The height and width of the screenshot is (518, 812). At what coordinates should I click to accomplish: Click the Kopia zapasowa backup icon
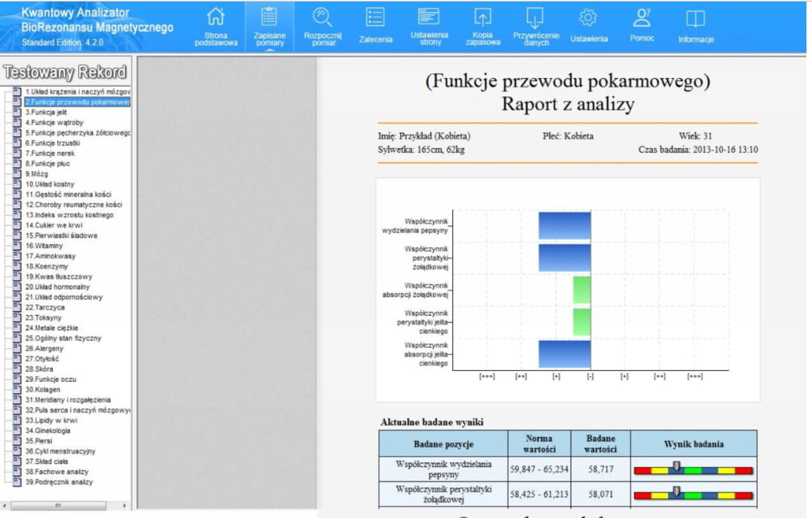[x=482, y=18]
